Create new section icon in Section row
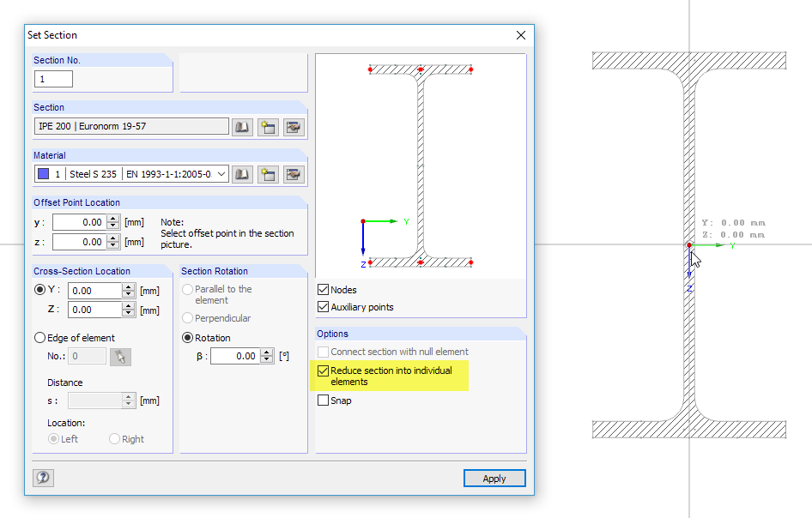Image resolution: width=812 pixels, height=518 pixels. (268, 127)
